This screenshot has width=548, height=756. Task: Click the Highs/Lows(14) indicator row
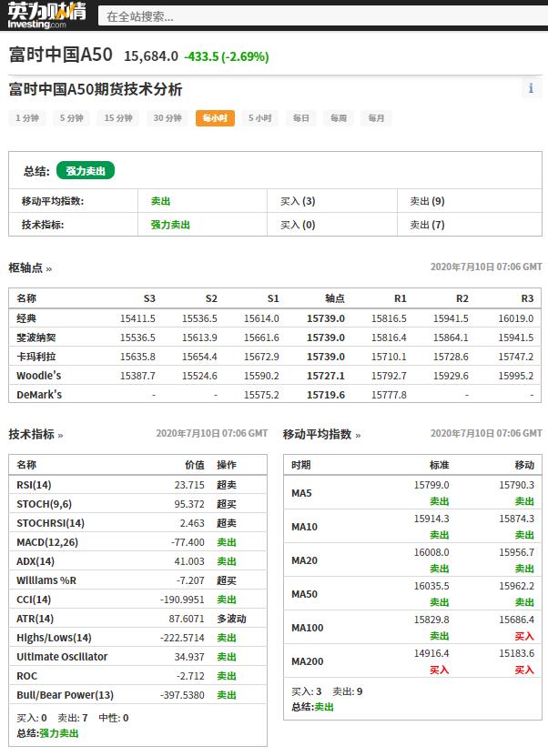point(138,638)
